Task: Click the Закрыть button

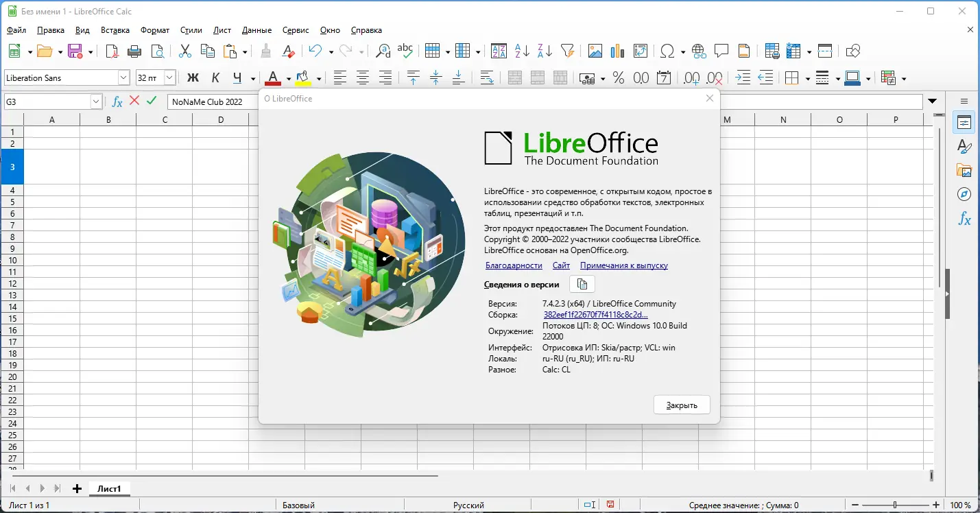Action: coord(682,405)
